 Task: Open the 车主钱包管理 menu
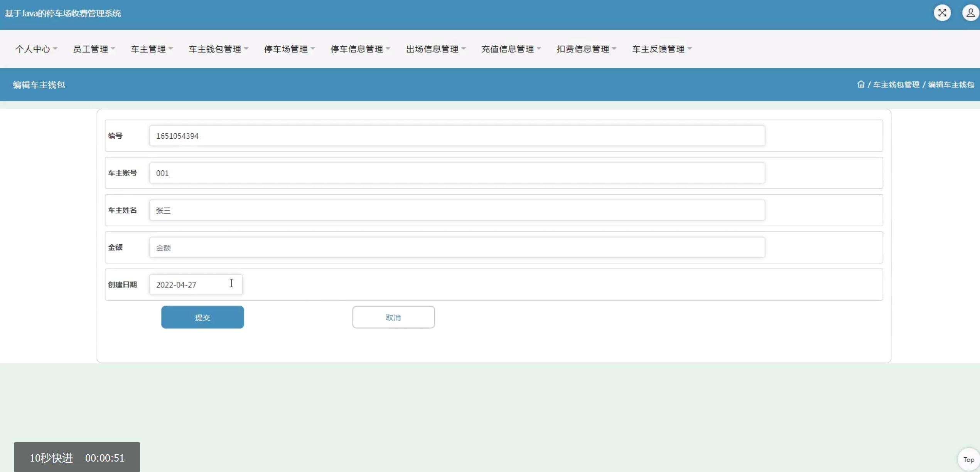219,49
